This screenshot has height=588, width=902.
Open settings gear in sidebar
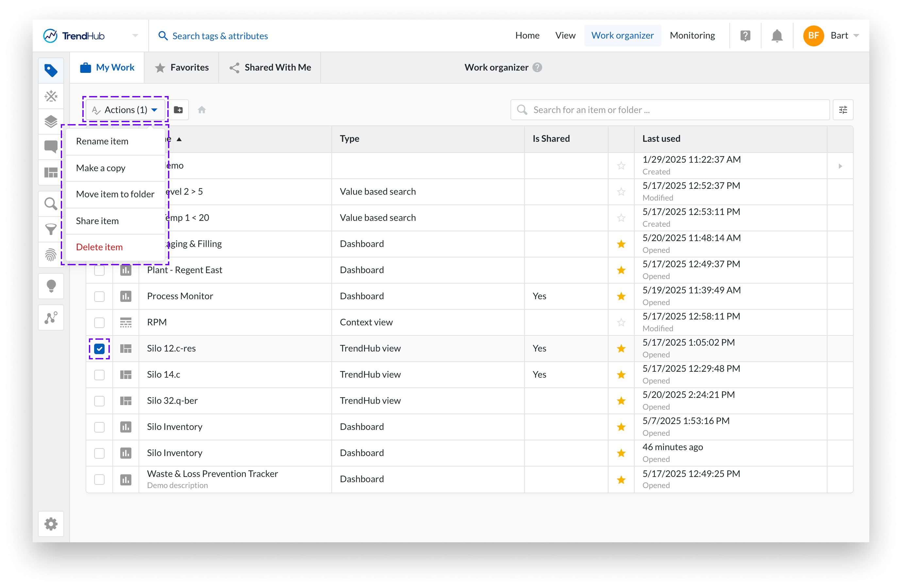(51, 524)
